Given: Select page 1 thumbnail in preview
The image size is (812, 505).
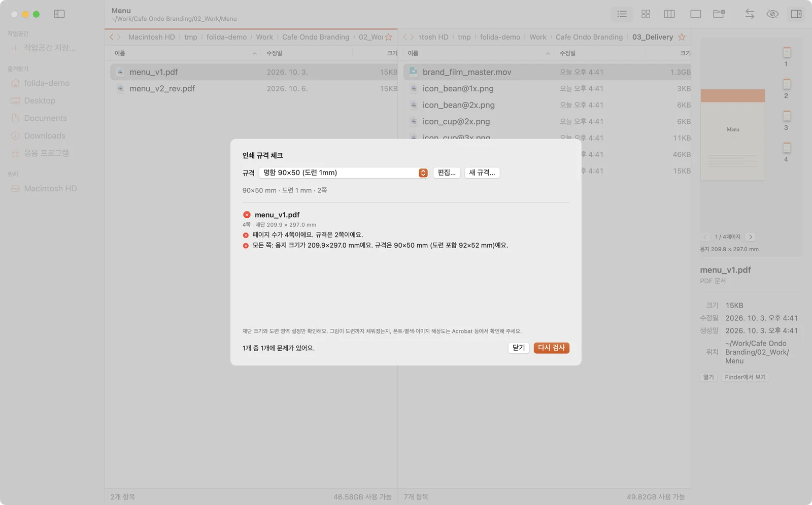Looking at the screenshot, I should point(787,52).
